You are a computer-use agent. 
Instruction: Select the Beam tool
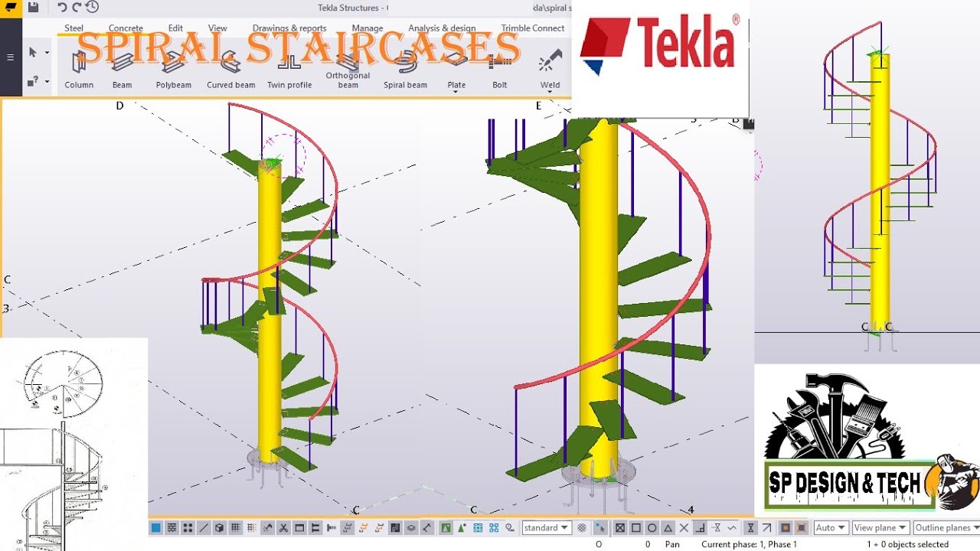coord(122,70)
